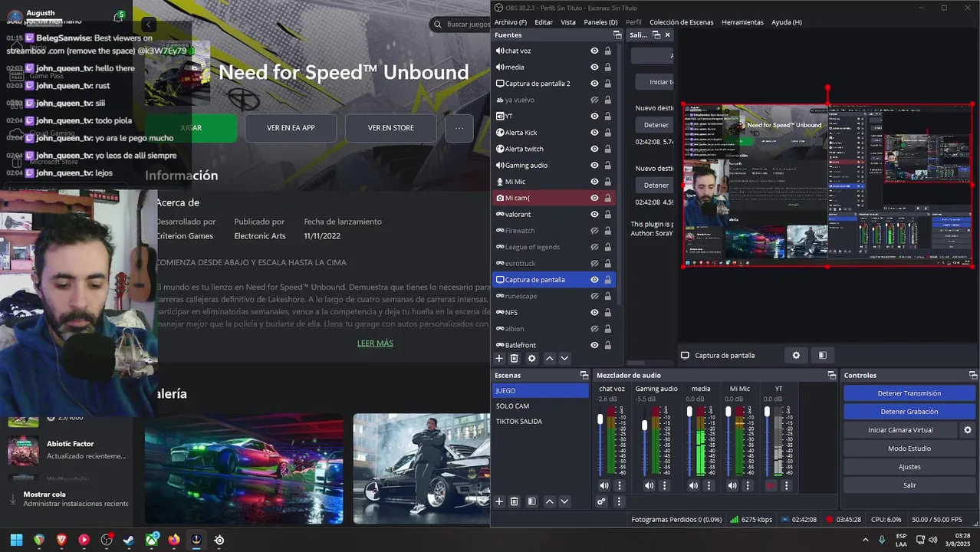
Task: Open Herramientas menu in OBS
Action: point(742,22)
